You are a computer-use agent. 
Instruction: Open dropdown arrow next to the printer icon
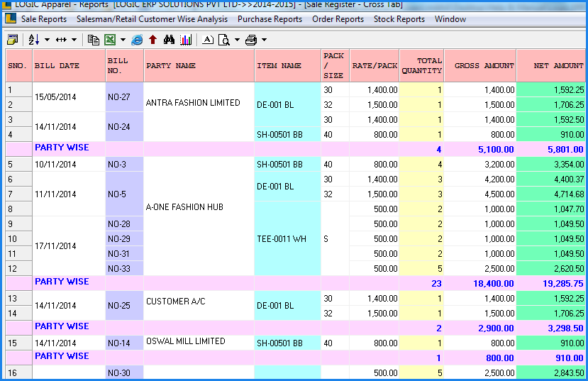(264, 39)
